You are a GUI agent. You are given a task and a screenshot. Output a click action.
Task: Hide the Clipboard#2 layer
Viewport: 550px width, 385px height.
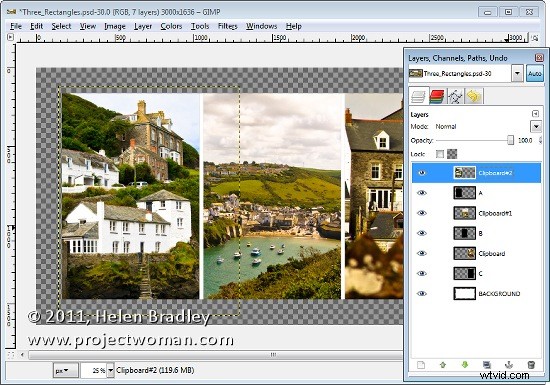click(422, 173)
